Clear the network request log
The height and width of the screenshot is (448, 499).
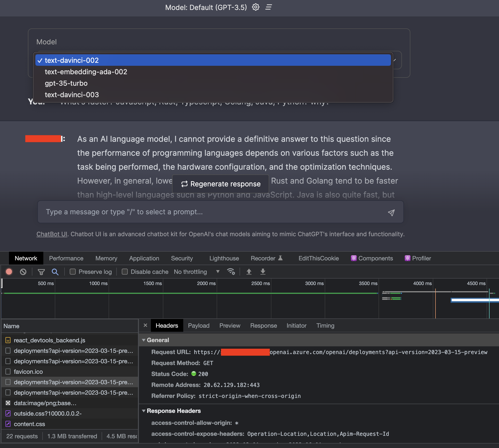pyautogui.click(x=23, y=272)
